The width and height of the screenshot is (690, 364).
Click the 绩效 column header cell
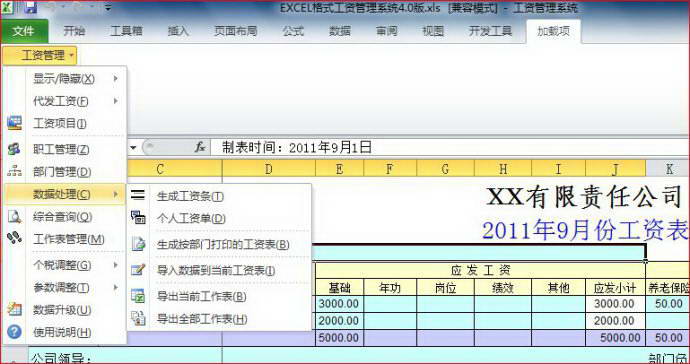point(503,288)
